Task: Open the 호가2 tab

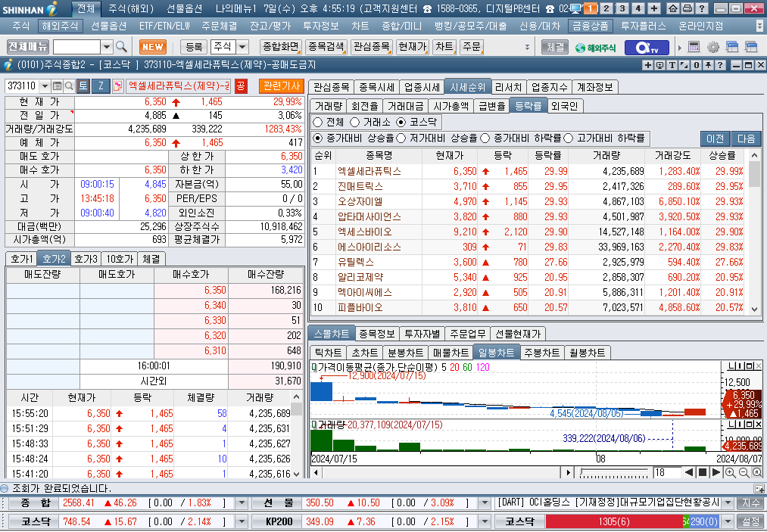Action: point(54,259)
